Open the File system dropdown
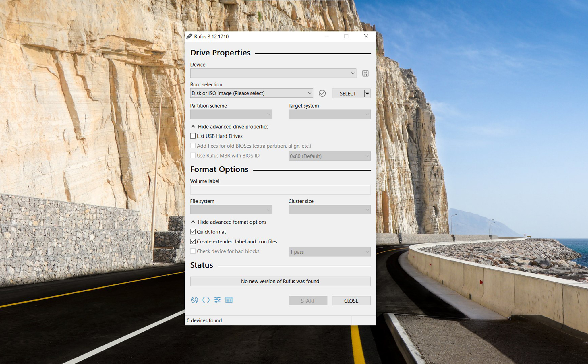This screenshot has height=364, width=588. coord(231,210)
